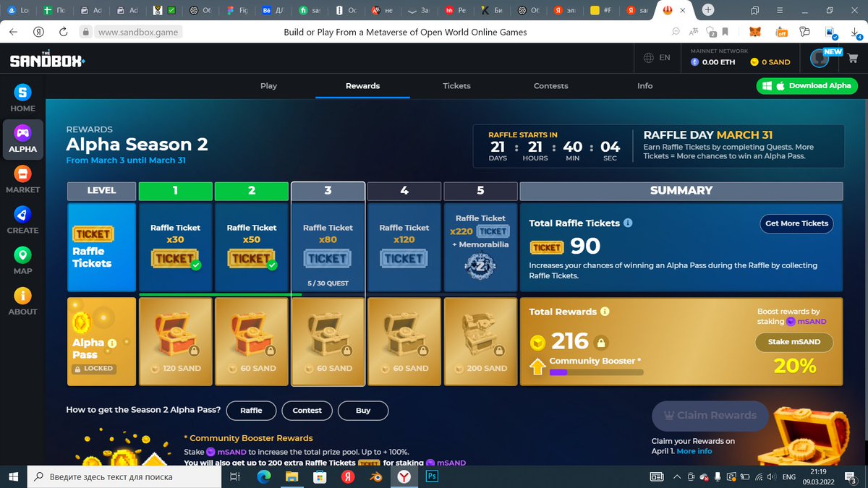Switch to the Rewards tab
This screenshot has width=868, height=488.
[x=362, y=85]
